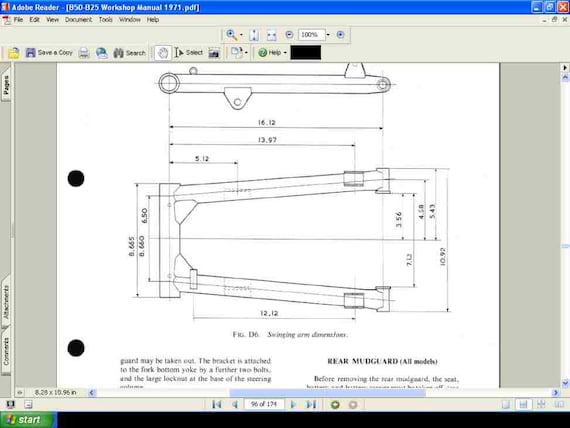Image resolution: width=570 pixels, height=428 pixels.
Task: Click the Snapshot camera tool
Action: click(214, 53)
